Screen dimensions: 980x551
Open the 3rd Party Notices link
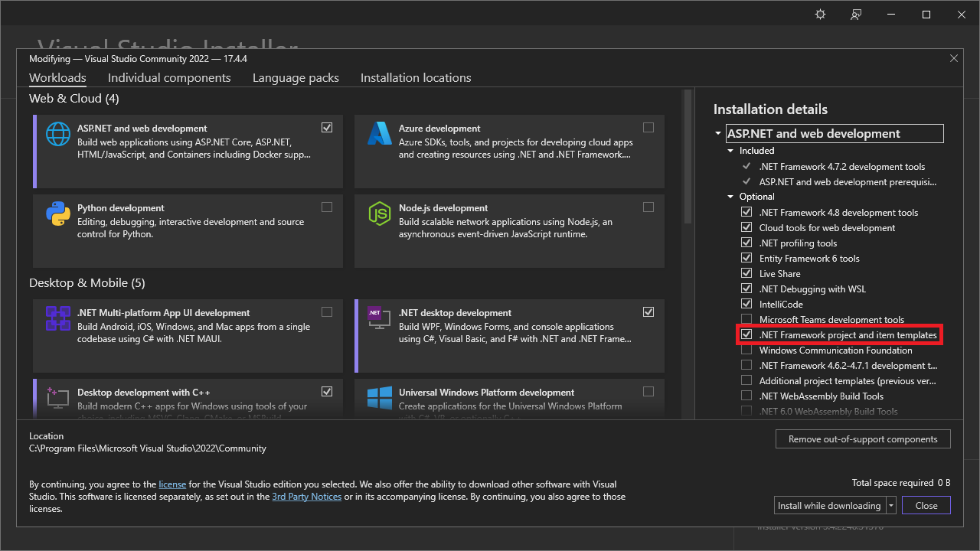[307, 497]
